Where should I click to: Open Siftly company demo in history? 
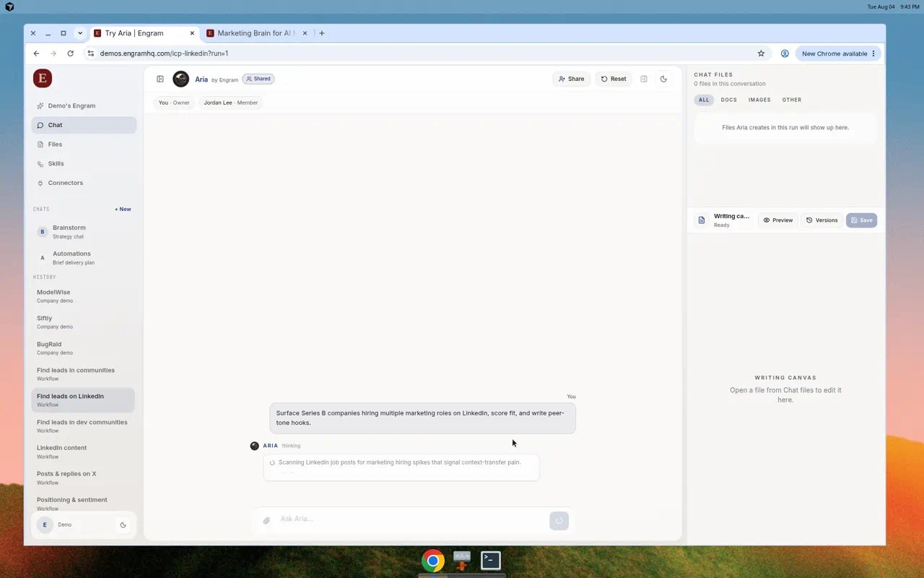(x=84, y=322)
